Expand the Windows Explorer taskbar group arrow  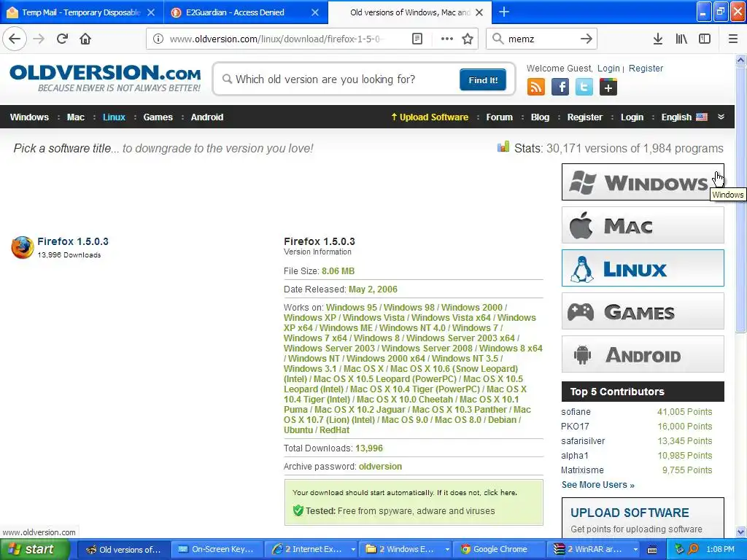coord(447,550)
